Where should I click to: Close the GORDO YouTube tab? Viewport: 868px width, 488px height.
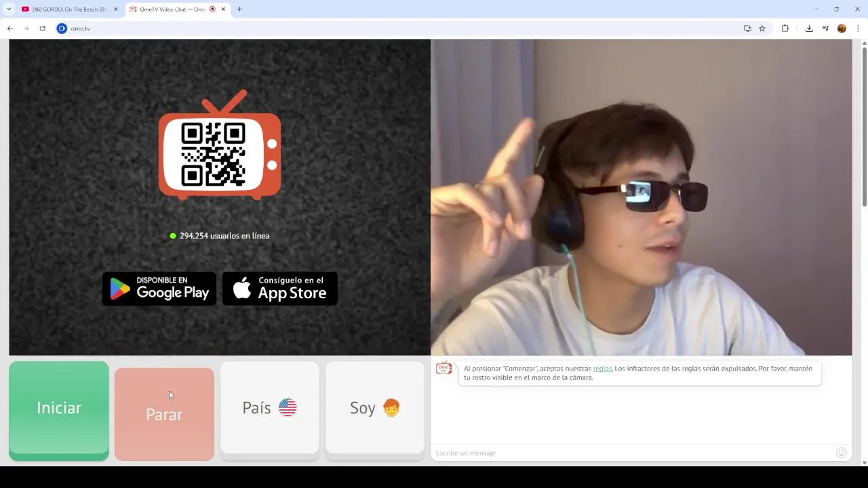click(115, 9)
